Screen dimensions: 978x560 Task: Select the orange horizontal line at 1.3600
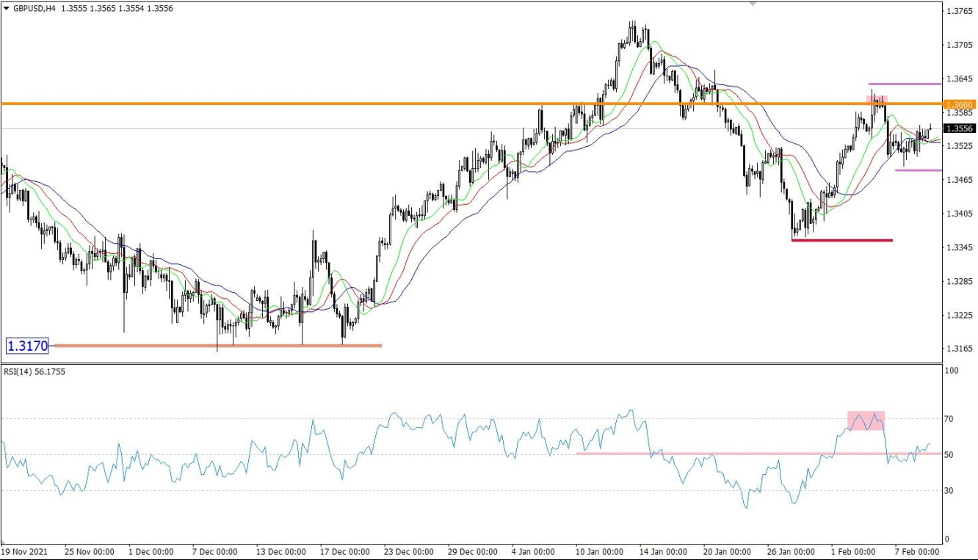(472, 103)
